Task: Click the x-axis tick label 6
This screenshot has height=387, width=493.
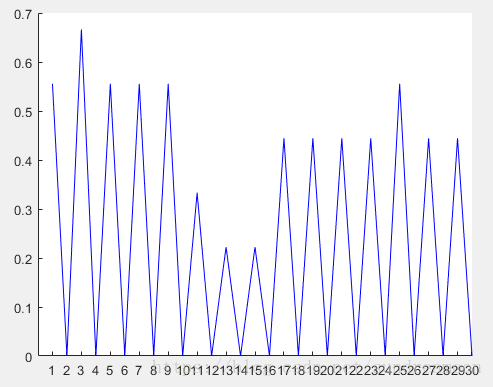Action: pyautogui.click(x=124, y=370)
